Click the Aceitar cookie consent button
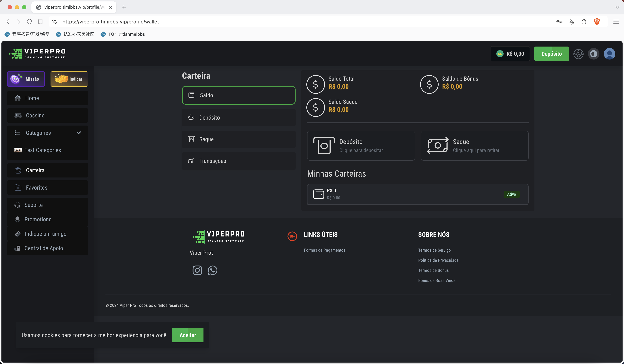This screenshot has height=364, width=624. point(187,335)
